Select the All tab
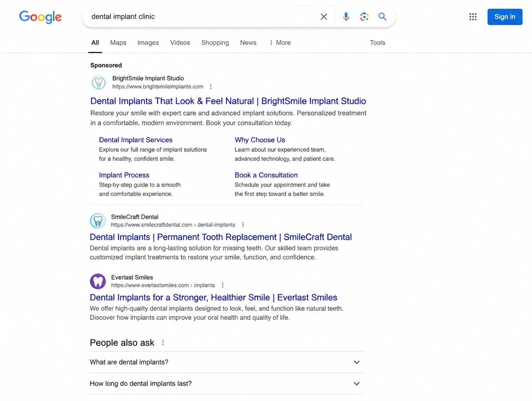The image size is (532, 401). pos(95,43)
